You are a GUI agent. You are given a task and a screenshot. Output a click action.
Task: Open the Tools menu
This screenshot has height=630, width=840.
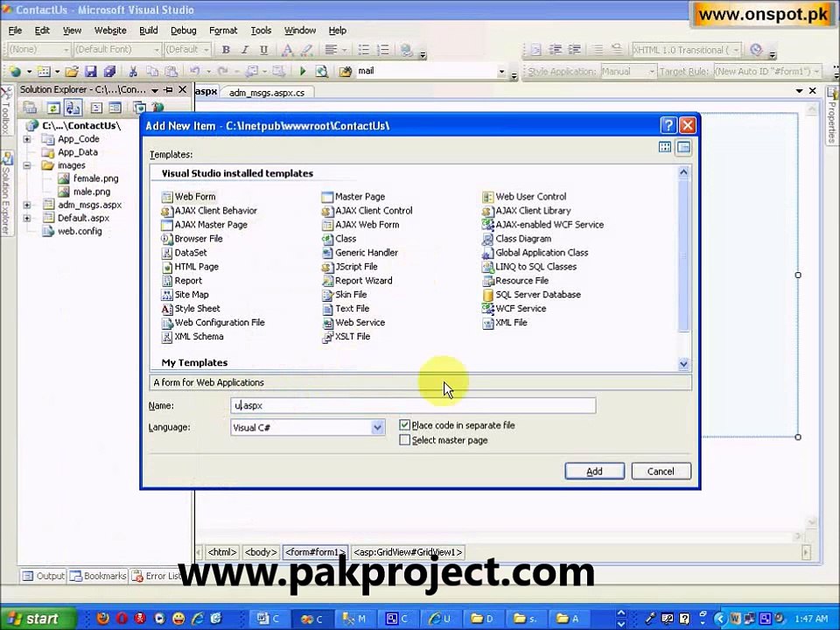point(261,31)
